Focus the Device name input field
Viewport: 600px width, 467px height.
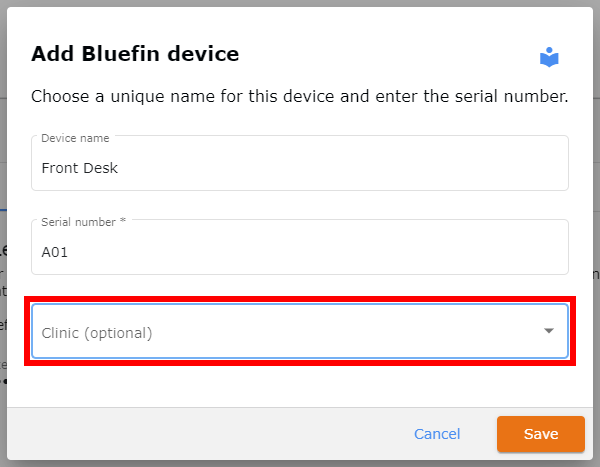(300, 163)
